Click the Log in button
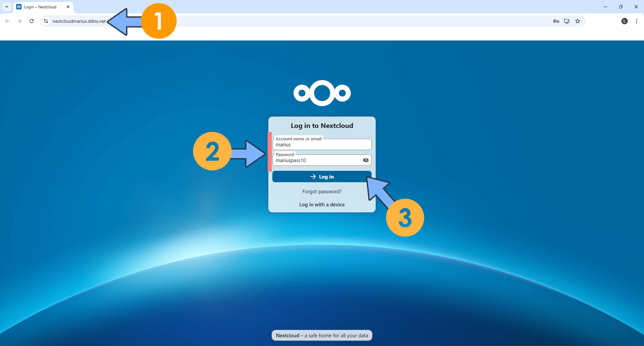 click(x=322, y=177)
